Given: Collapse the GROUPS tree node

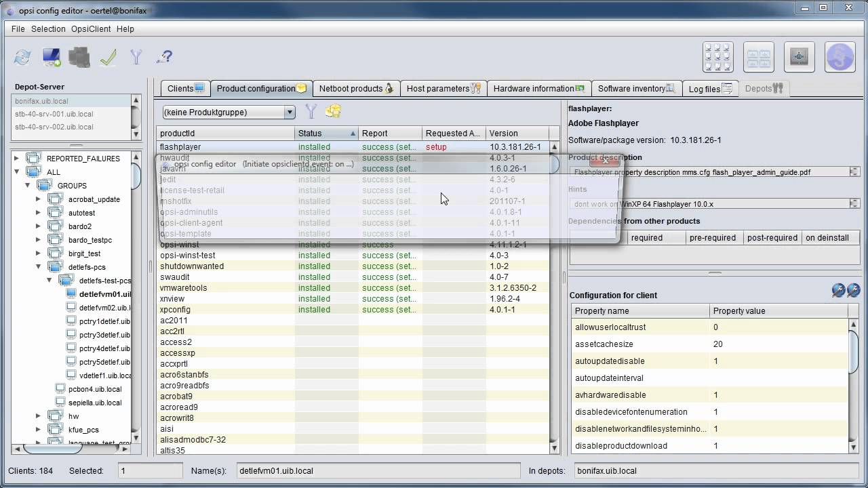Looking at the screenshot, I should (x=28, y=185).
